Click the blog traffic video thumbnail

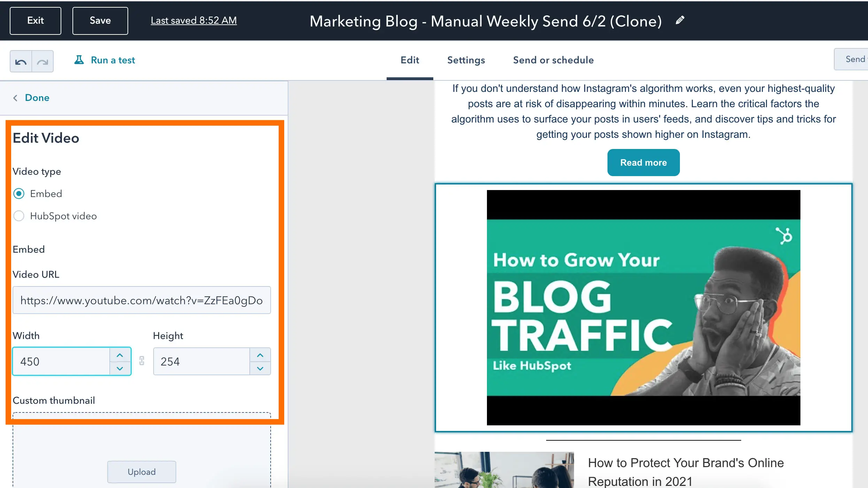coord(644,306)
